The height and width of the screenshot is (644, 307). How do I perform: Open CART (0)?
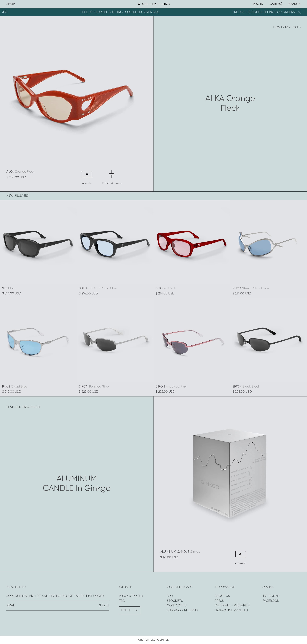pos(276,4)
